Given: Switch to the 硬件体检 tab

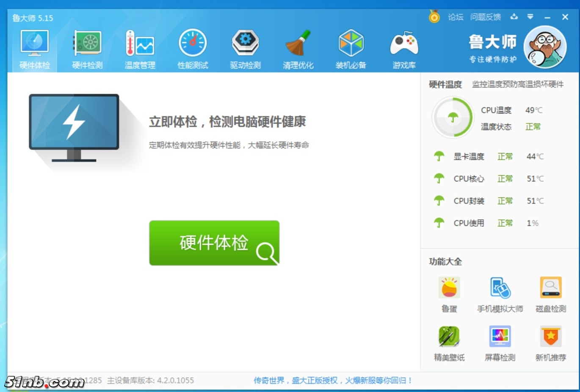Looking at the screenshot, I should pyautogui.click(x=35, y=49).
